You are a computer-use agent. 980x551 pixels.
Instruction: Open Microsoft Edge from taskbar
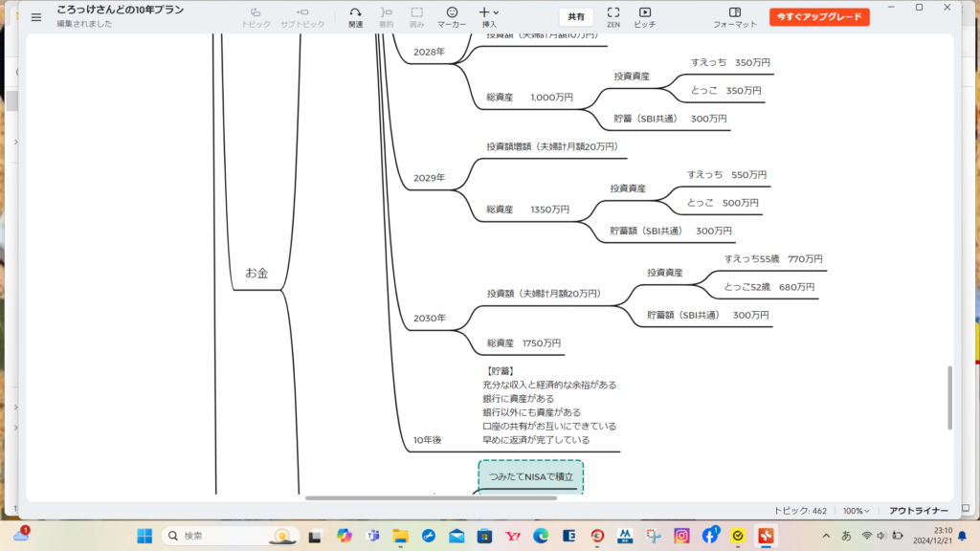(541, 536)
